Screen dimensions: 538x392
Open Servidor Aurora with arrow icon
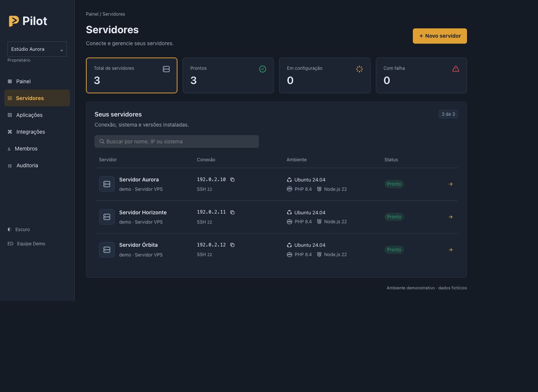[451, 184]
